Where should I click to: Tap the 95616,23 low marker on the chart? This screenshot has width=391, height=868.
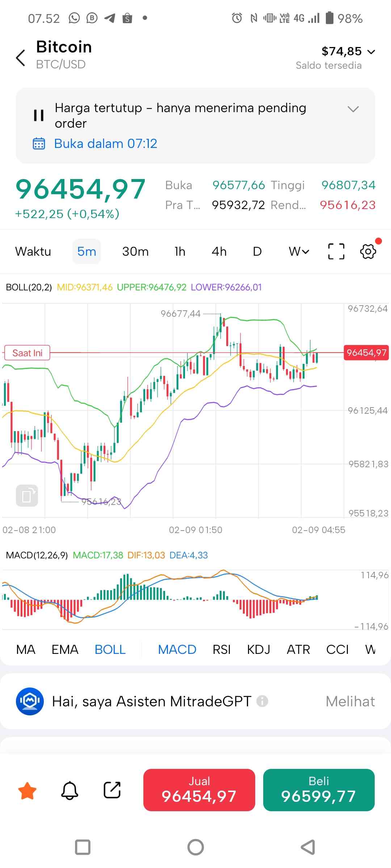click(x=101, y=502)
